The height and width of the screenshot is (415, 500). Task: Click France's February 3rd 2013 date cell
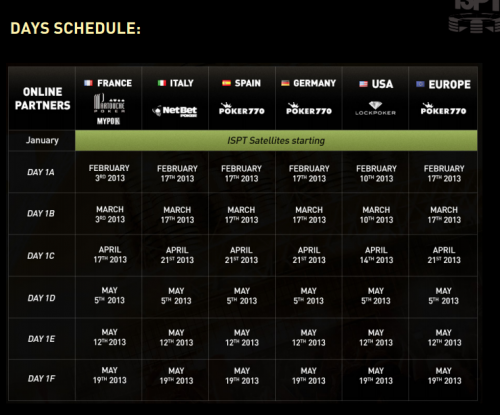pyautogui.click(x=109, y=173)
